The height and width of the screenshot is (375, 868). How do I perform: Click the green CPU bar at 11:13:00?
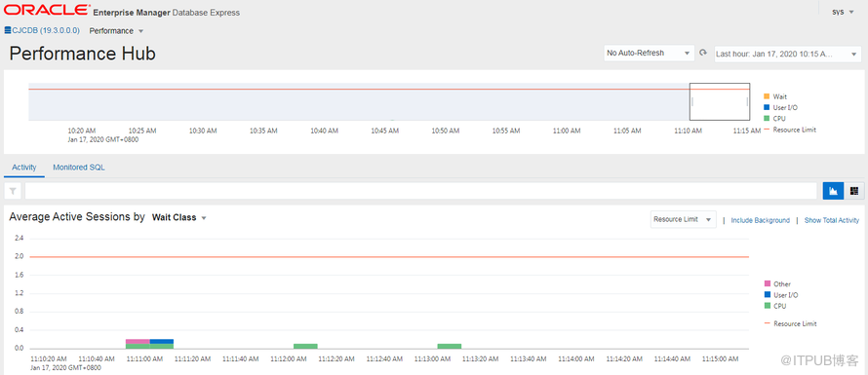[x=449, y=346]
